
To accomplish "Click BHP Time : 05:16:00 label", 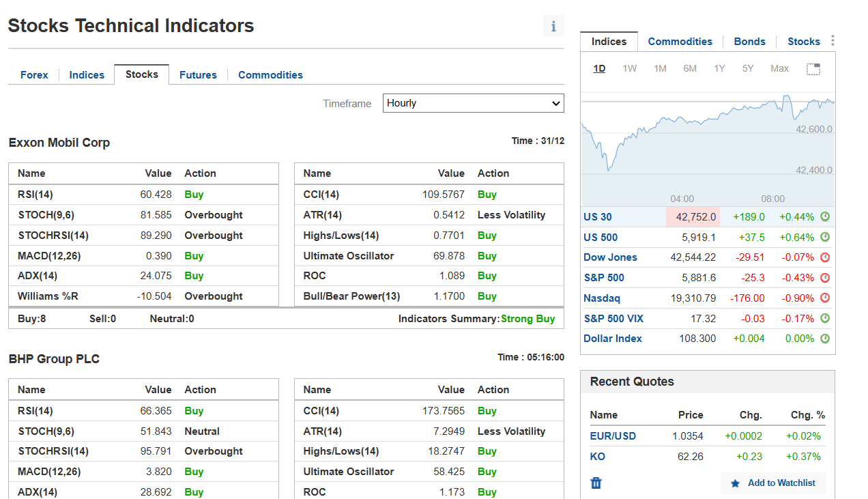I will [532, 357].
